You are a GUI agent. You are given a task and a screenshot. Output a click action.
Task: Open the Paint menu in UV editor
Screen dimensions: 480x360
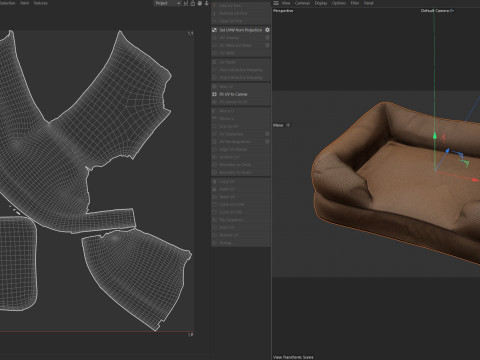tap(24, 3)
